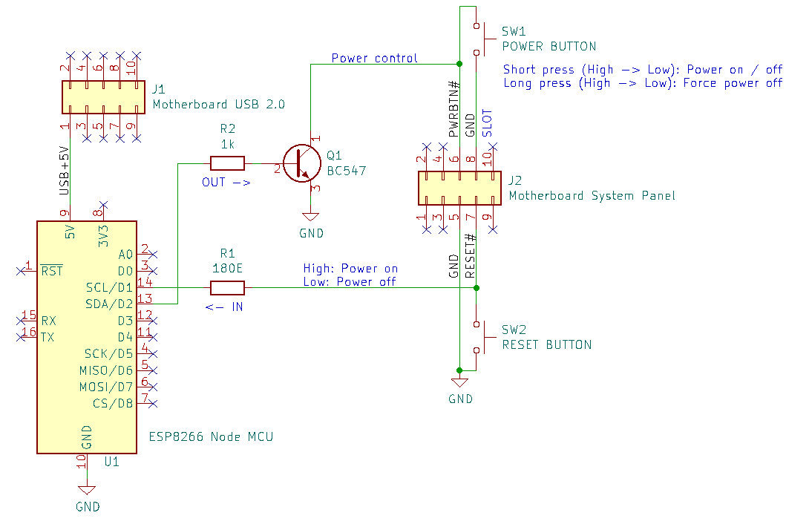Click the 'OUT ->' annotation
Image resolution: width=812 pixels, height=527 pixels.
coord(226,183)
